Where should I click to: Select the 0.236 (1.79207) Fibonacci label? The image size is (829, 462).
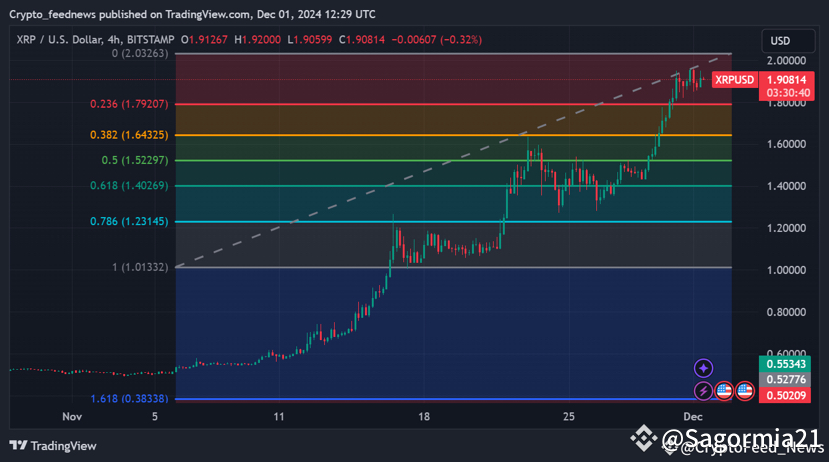point(129,104)
